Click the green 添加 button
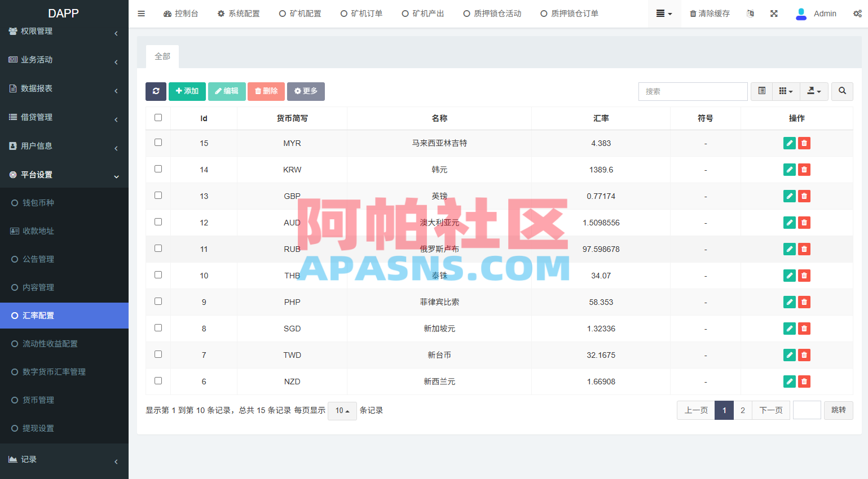Screen dimensions: 868x479 point(187,91)
